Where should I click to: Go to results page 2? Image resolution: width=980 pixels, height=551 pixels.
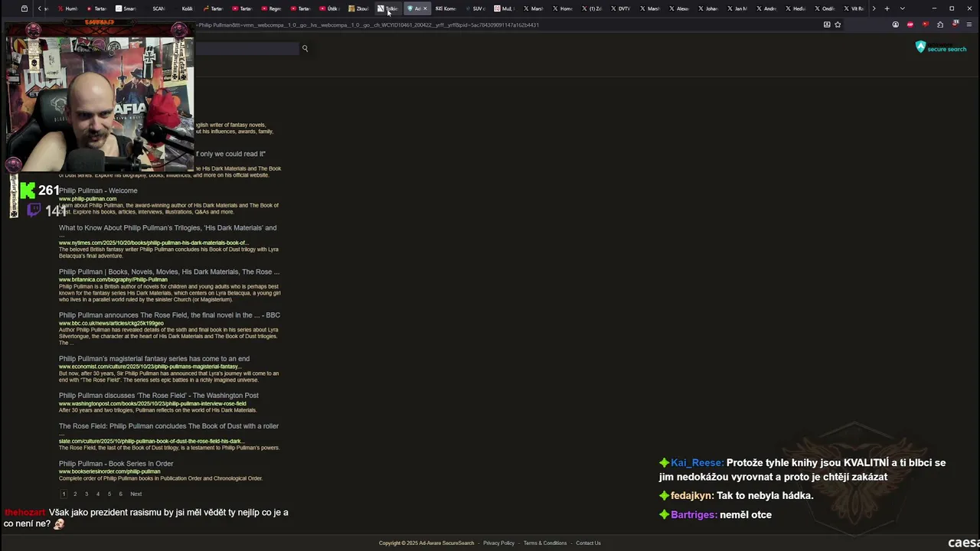(x=75, y=494)
